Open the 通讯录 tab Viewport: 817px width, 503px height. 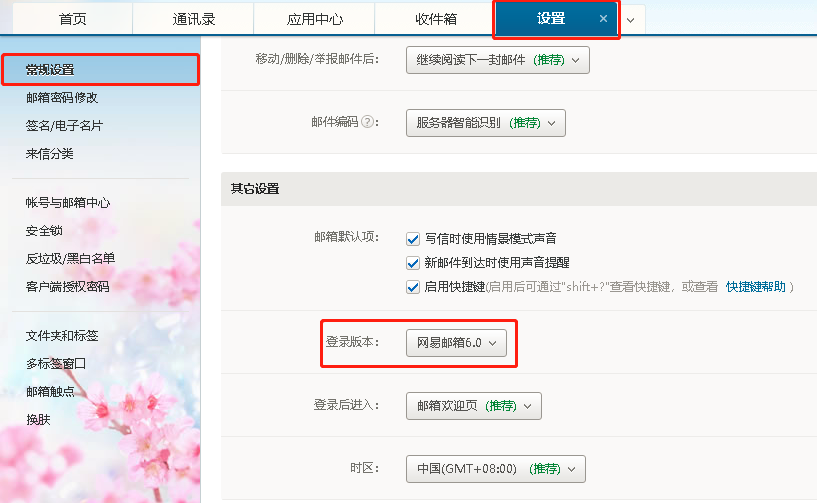click(x=193, y=19)
